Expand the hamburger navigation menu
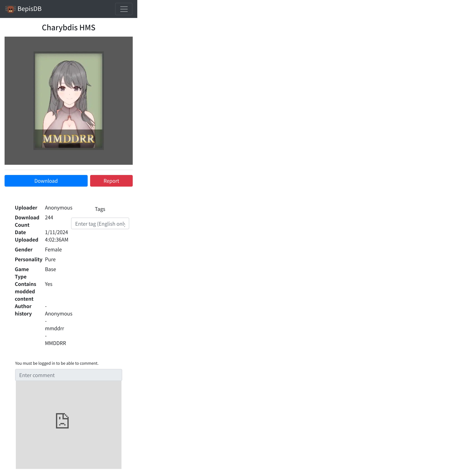452x476 pixels. click(124, 9)
